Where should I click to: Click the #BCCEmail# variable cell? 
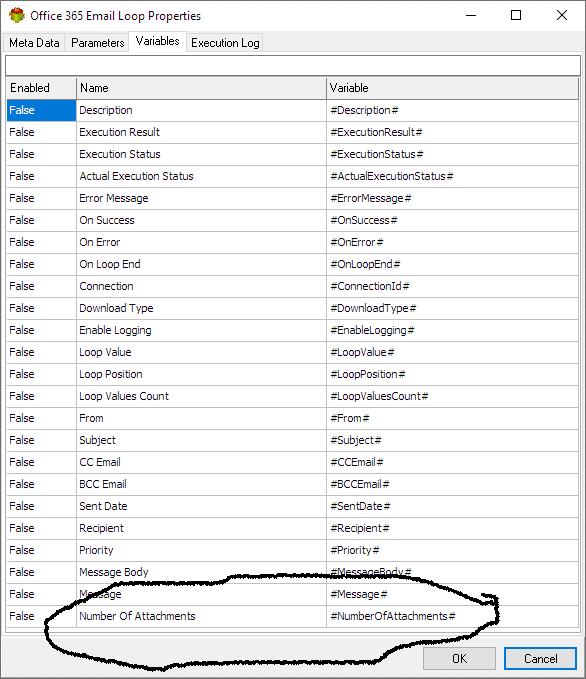click(453, 484)
